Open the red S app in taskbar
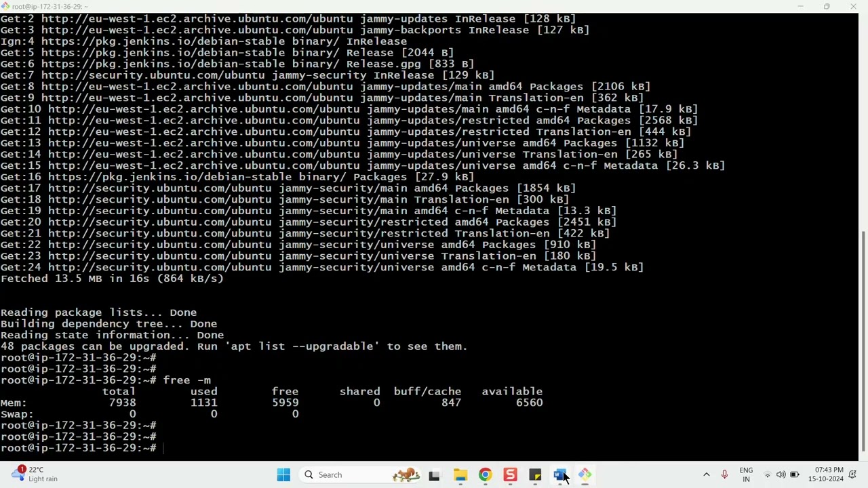The width and height of the screenshot is (868, 488). pos(510,475)
